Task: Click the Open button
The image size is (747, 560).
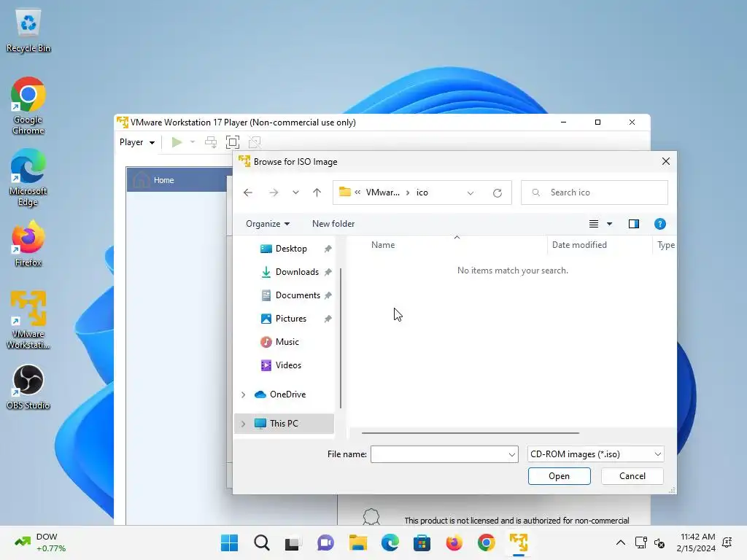Action: pos(560,476)
